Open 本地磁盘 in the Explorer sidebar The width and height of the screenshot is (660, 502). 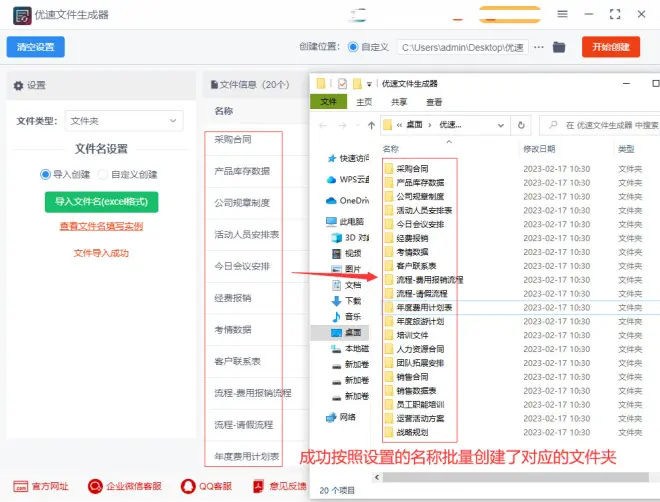point(350,348)
